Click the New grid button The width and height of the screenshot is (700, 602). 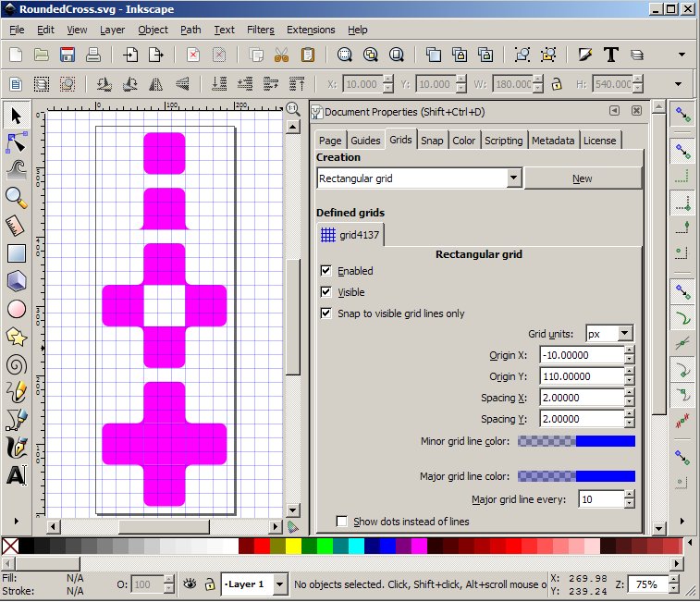pyautogui.click(x=583, y=178)
